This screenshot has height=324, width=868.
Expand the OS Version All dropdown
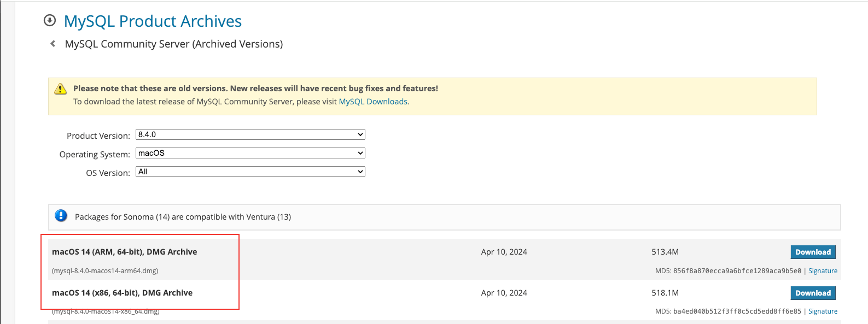[x=251, y=172]
